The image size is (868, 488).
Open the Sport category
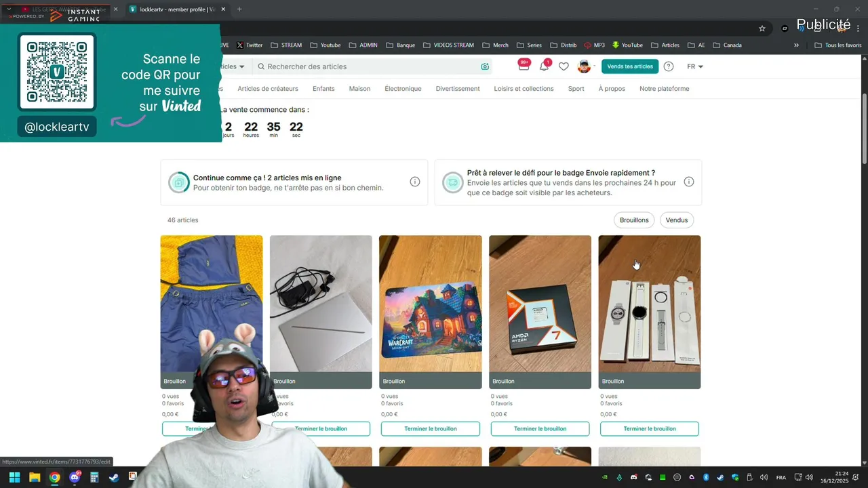(576, 89)
